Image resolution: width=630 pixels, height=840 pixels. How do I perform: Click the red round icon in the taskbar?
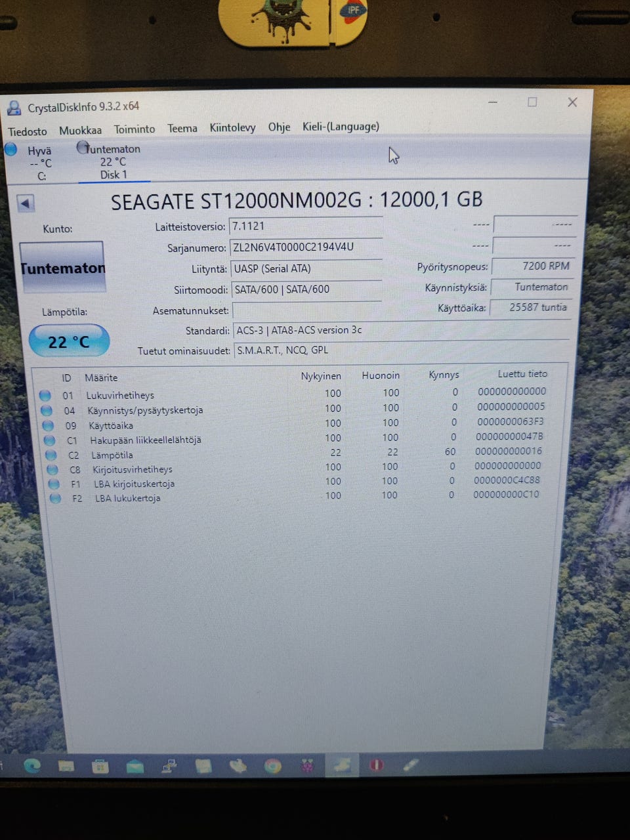pyautogui.click(x=376, y=765)
